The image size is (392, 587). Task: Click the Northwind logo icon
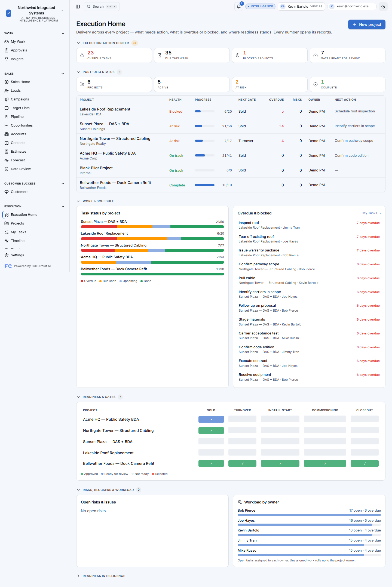(9, 13)
